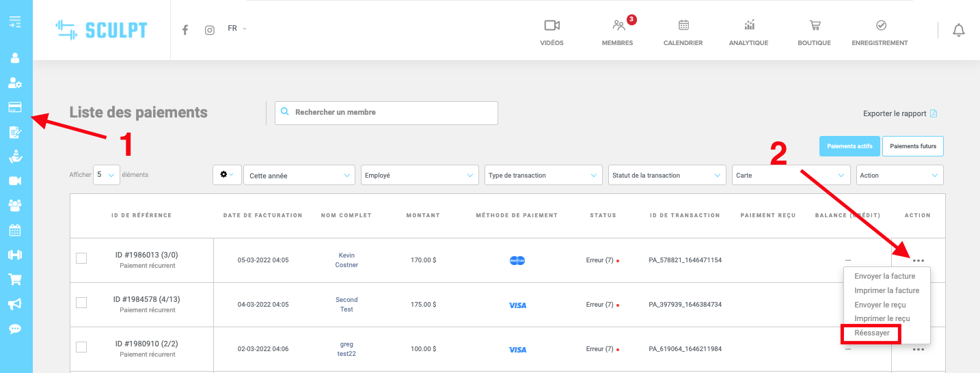Open the Instagram icon in header

(210, 30)
